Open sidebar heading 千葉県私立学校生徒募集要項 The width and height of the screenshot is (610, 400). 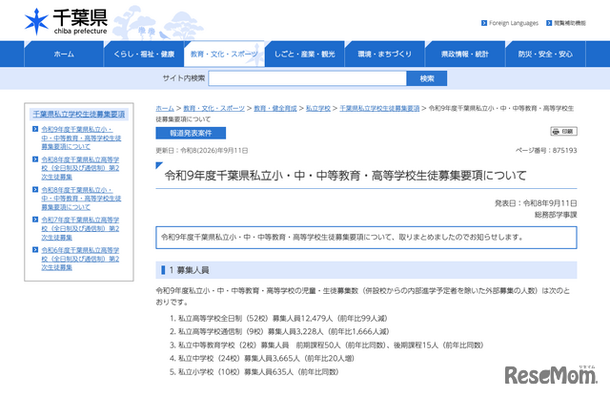[79, 114]
